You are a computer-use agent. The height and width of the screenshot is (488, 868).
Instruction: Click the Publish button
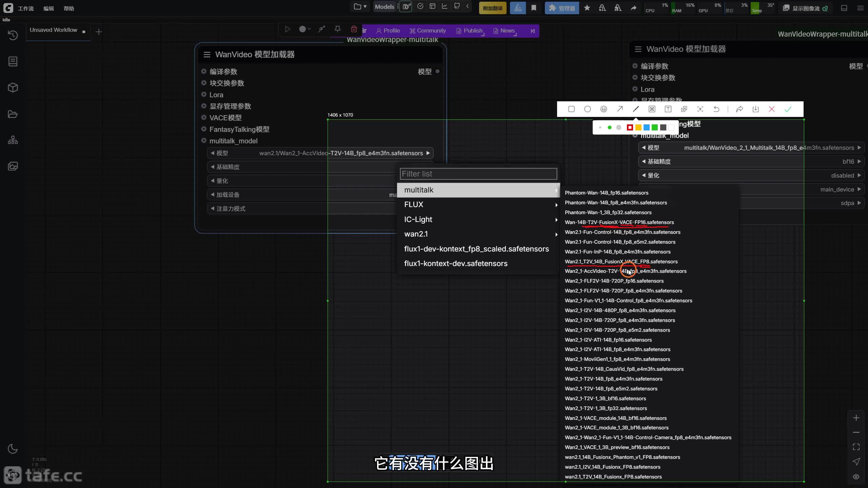[470, 31]
